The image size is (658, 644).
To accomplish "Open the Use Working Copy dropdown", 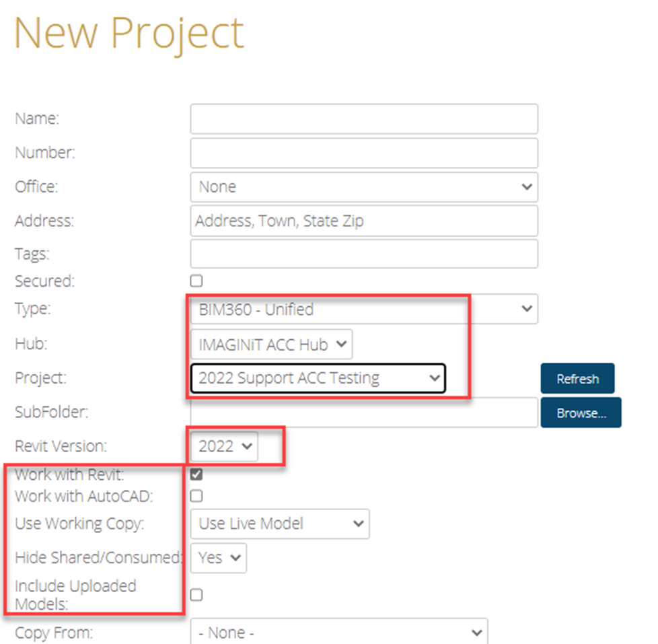I will coord(280,524).
